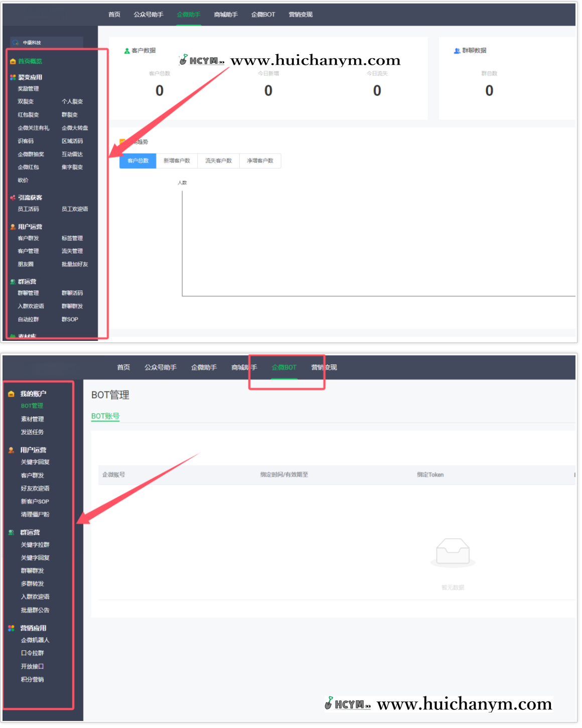
Task: Open 奖励管理 in the sidebar
Action: [29, 89]
